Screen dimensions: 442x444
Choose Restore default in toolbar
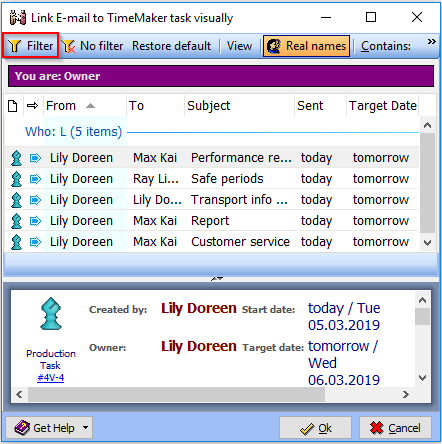point(171,46)
